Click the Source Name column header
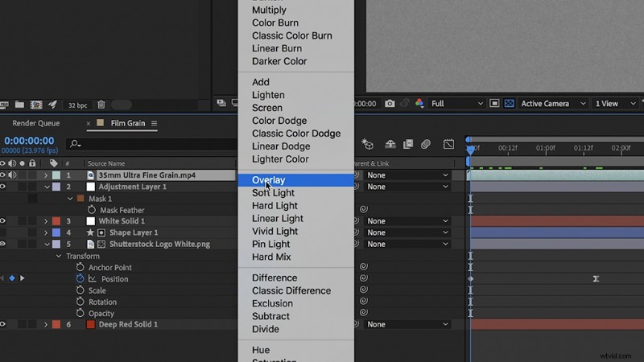This screenshot has height=362, width=644. click(106, 163)
